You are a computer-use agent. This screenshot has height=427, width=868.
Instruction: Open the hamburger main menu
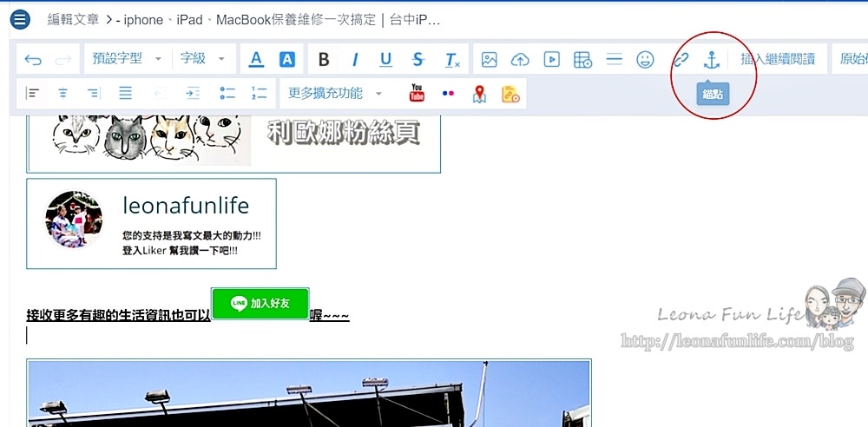20,19
